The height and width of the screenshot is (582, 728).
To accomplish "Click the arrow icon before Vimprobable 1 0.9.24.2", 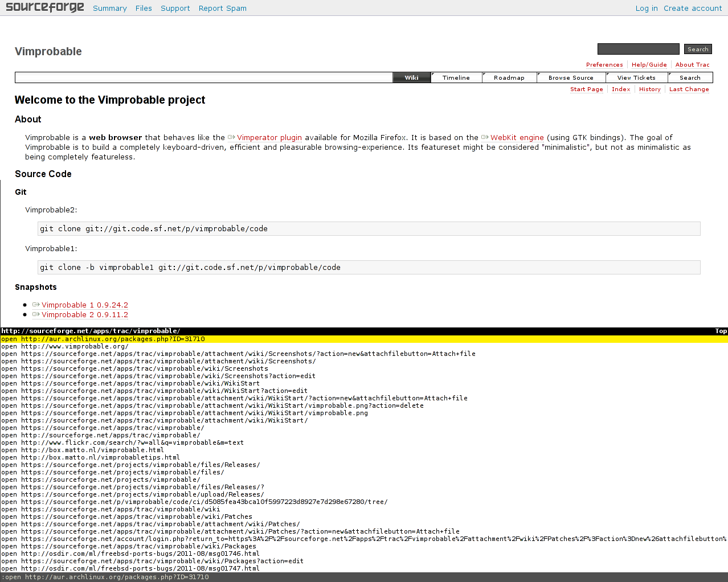I will tap(36, 305).
